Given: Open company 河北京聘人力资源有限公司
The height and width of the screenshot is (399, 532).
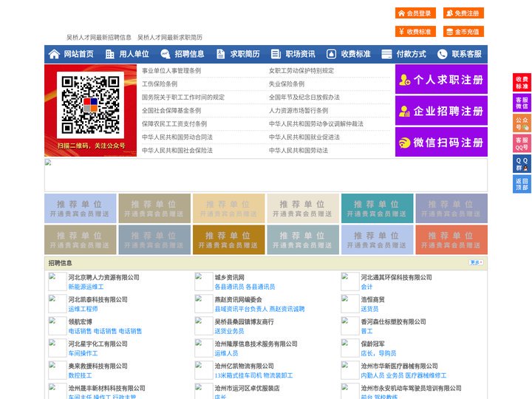Looking at the screenshot, I should 104,277.
